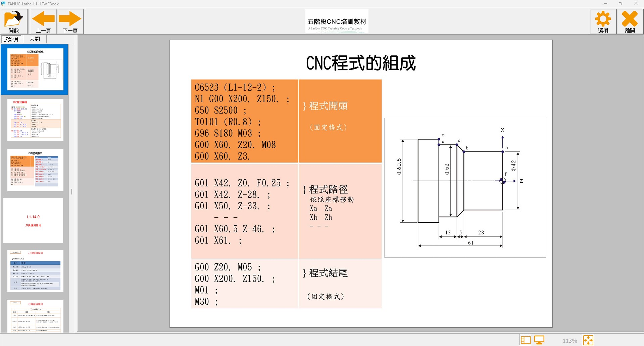Click the 五階段CNC培訓教材 logo banner
The width and height of the screenshot is (644, 346).
click(337, 21)
